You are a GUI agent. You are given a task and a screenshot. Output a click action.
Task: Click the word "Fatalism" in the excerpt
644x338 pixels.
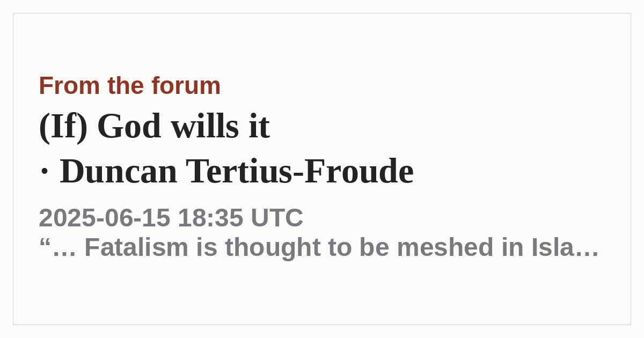point(136,247)
